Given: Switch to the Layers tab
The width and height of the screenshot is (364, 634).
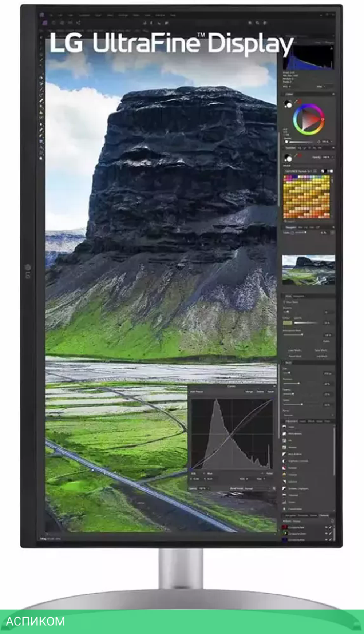Looking at the screenshot, I should [303, 421].
